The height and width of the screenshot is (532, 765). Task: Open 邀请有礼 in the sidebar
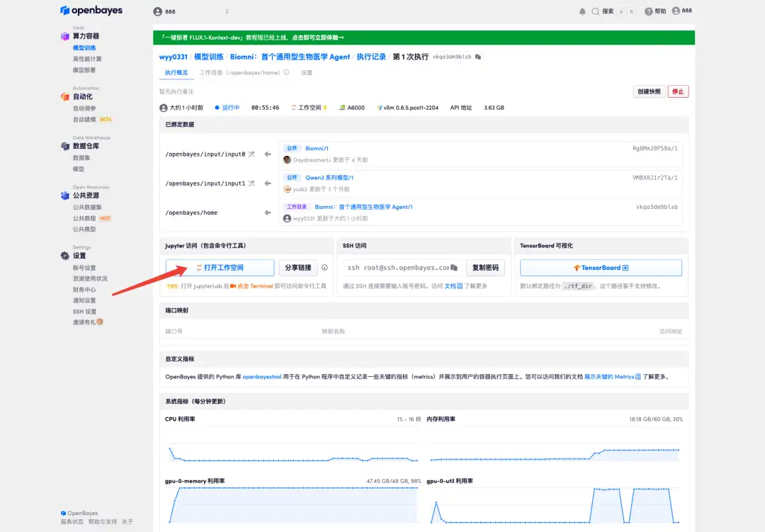(88, 322)
